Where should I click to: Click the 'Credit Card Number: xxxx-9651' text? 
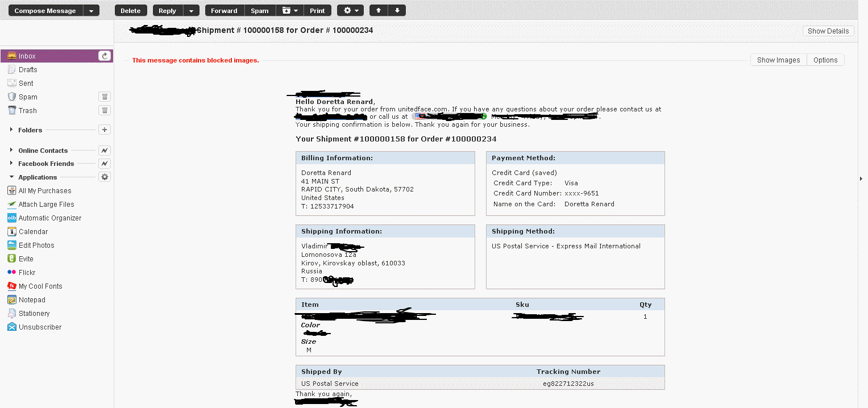(546, 193)
